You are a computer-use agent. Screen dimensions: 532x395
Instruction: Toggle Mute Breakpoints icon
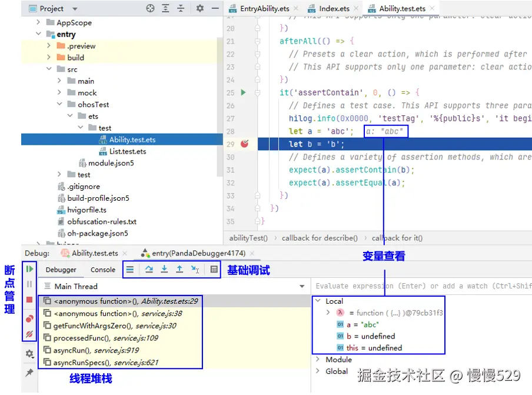(29, 334)
